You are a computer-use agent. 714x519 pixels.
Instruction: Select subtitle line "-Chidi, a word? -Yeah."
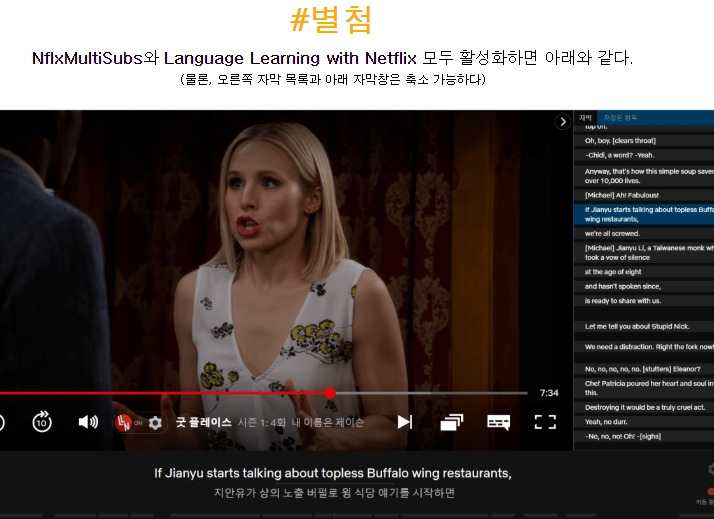click(x=644, y=155)
